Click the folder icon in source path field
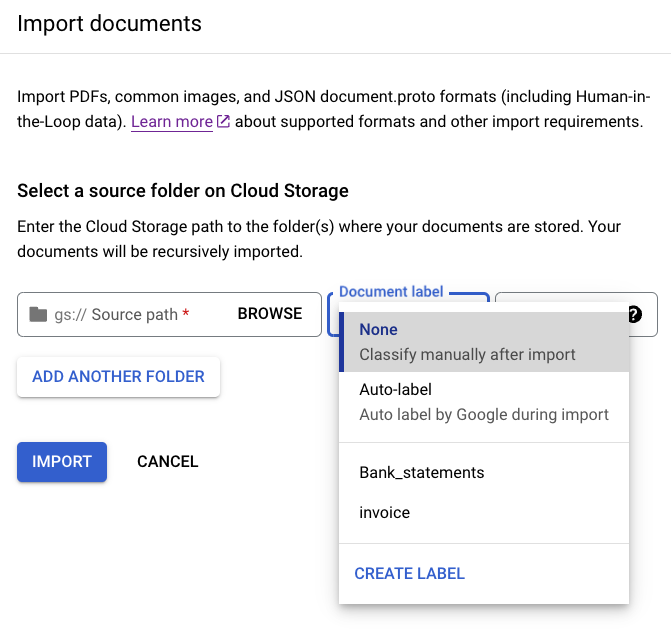This screenshot has width=671, height=631. [x=38, y=314]
